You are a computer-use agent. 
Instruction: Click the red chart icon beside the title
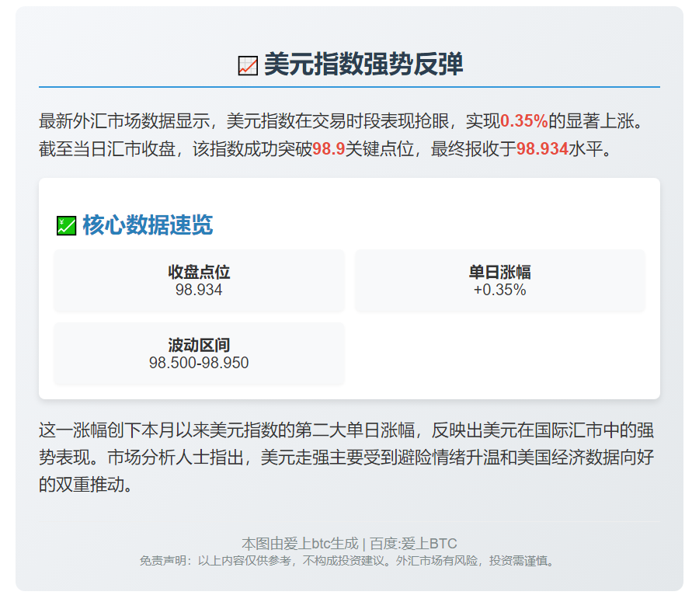pos(248,65)
